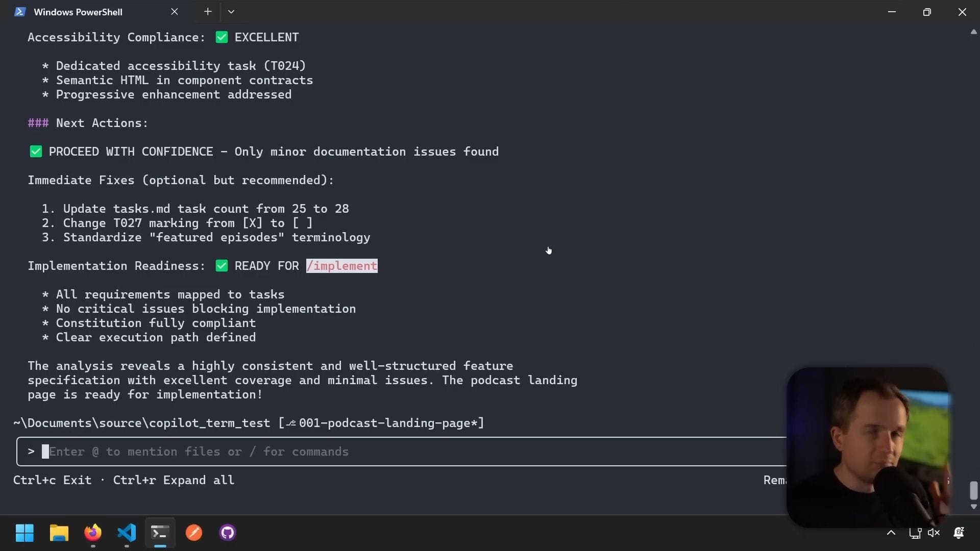Add a new terminal tab

click(208, 12)
